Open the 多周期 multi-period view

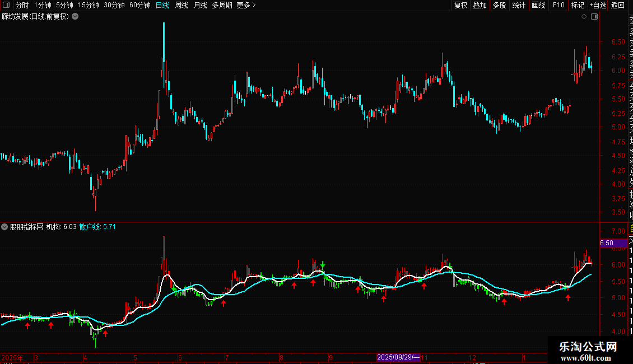pyautogui.click(x=222, y=5)
